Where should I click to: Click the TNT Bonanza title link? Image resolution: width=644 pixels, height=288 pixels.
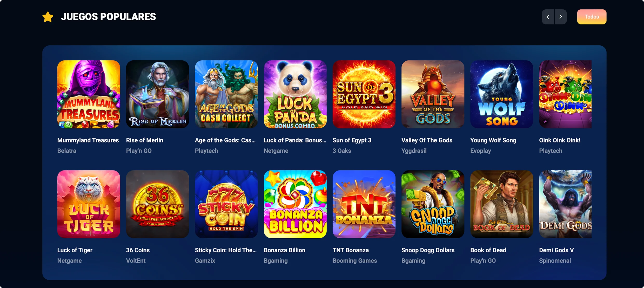pos(351,250)
